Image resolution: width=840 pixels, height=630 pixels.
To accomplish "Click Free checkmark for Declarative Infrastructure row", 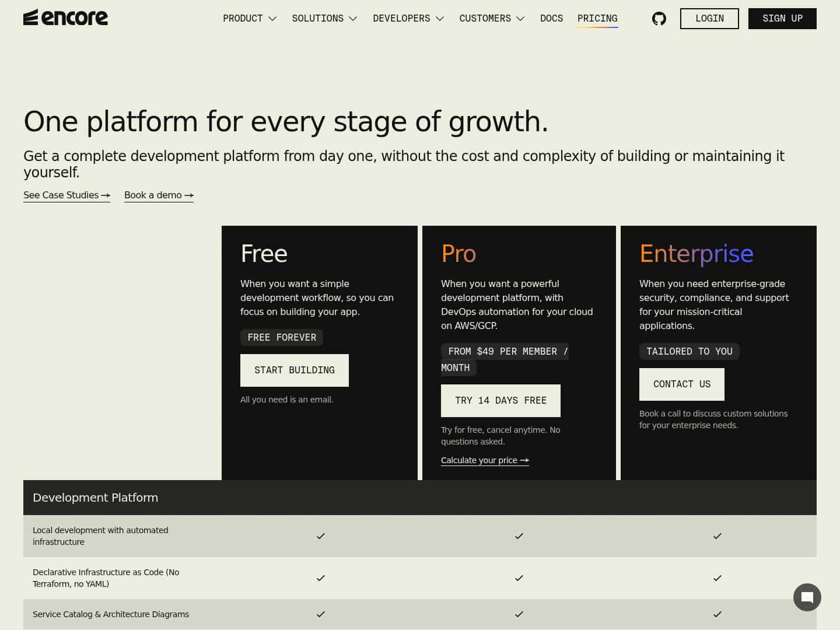I will pyautogui.click(x=321, y=578).
